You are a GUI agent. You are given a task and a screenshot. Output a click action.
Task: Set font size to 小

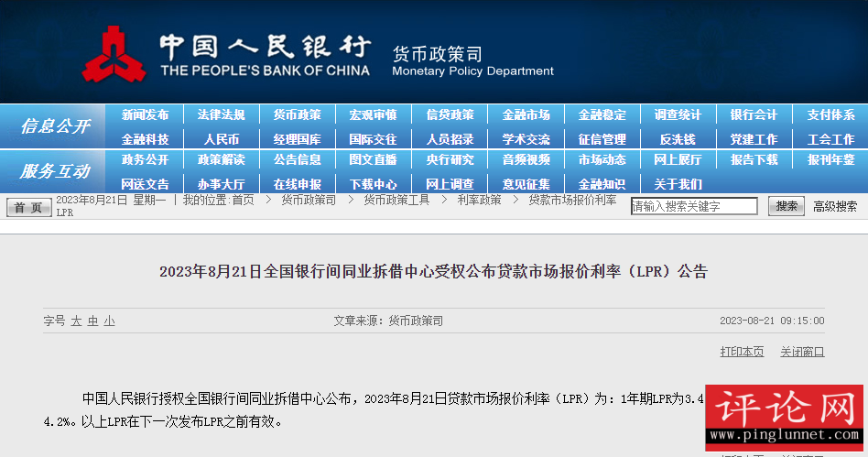(109, 321)
